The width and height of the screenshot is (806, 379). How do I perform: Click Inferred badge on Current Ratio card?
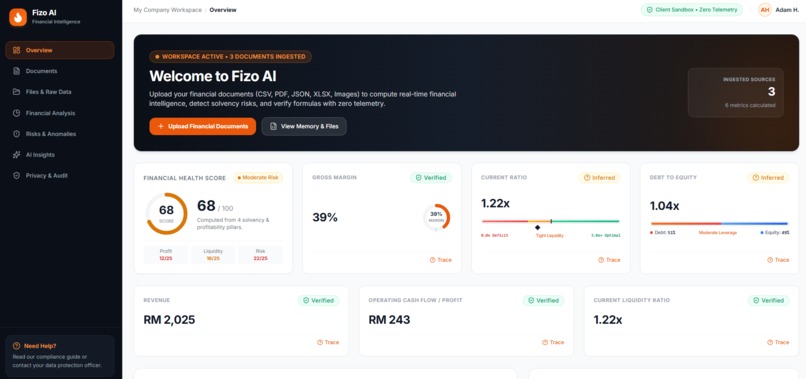[x=599, y=177]
